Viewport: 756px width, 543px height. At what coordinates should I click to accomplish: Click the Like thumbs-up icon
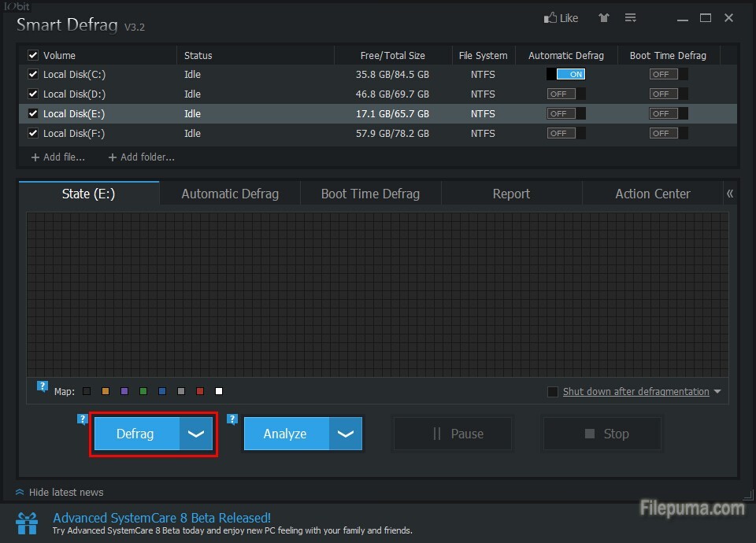[x=550, y=18]
